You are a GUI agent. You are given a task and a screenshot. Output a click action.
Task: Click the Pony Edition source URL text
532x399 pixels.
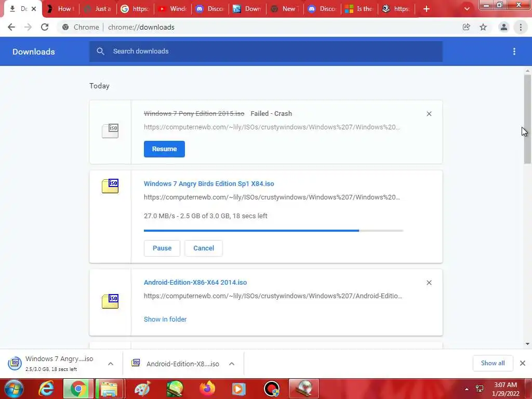tap(272, 127)
